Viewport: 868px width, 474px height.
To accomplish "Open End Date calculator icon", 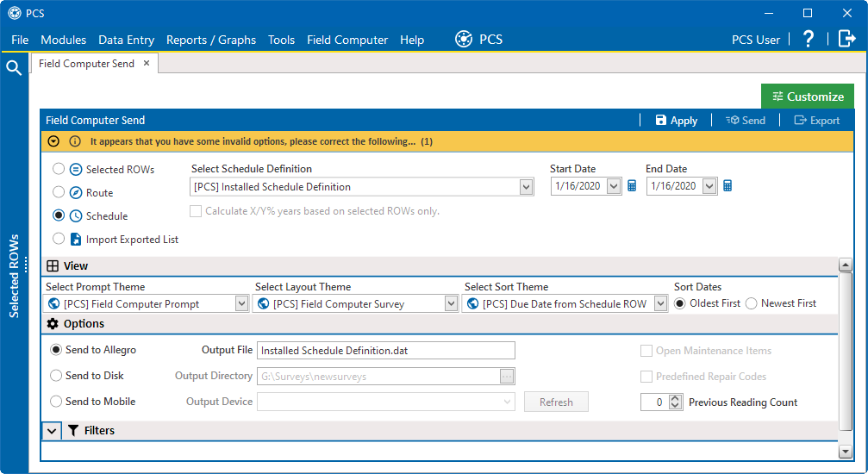I will [x=727, y=186].
